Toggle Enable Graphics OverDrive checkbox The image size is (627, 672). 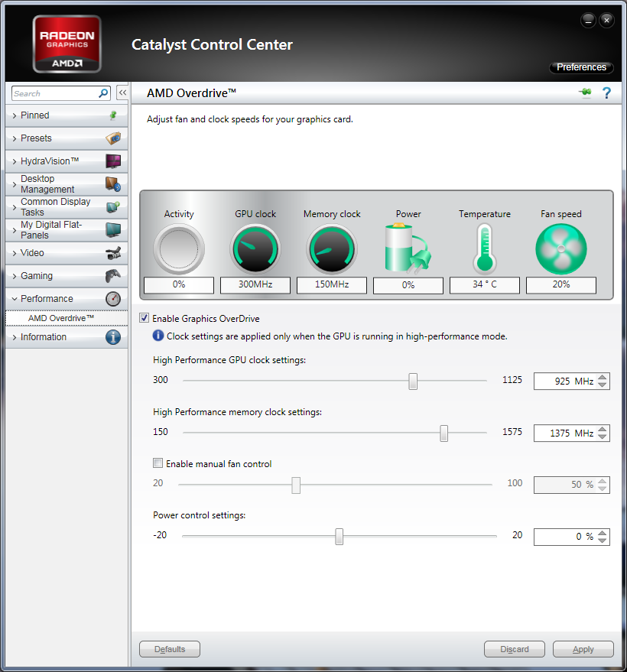145,318
